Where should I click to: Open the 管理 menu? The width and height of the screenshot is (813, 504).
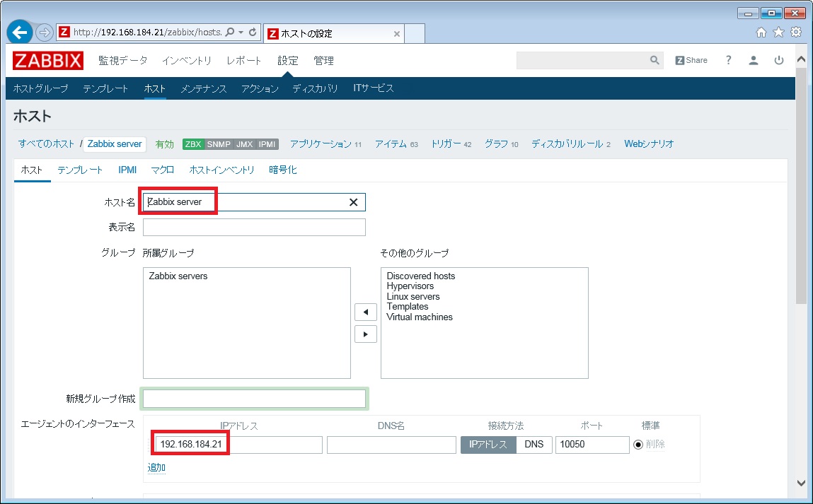point(323,61)
